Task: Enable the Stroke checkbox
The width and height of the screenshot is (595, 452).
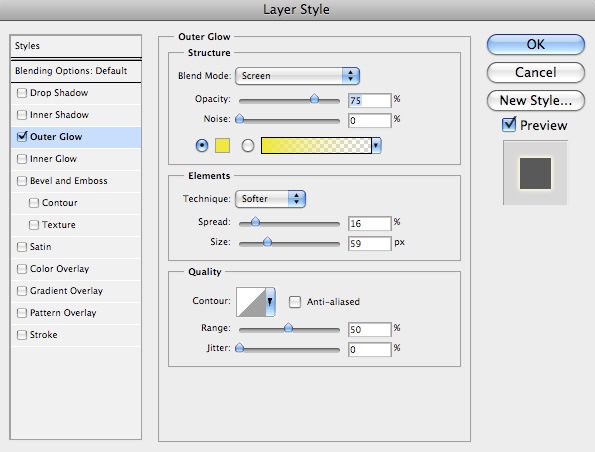Action: pos(22,335)
